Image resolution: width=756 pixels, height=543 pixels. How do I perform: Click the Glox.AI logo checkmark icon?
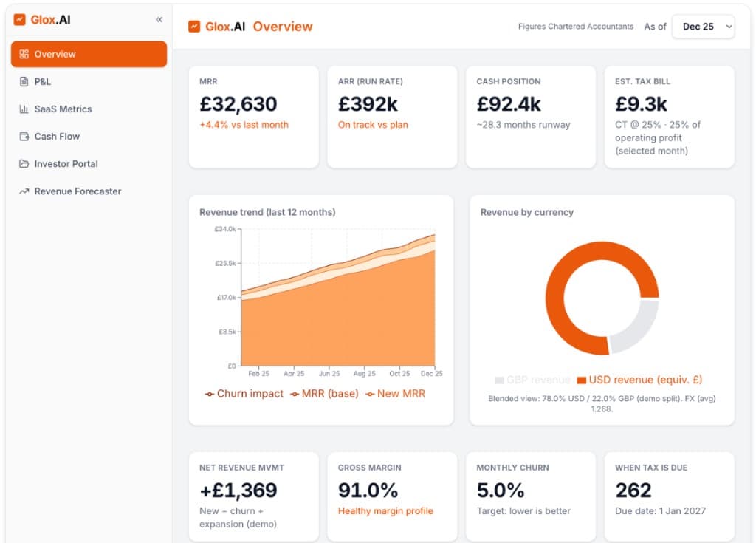(x=20, y=21)
